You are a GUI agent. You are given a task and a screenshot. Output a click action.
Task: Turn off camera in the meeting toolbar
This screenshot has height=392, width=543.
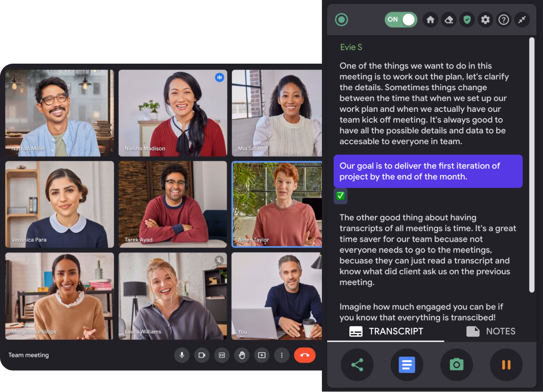pyautogui.click(x=202, y=355)
